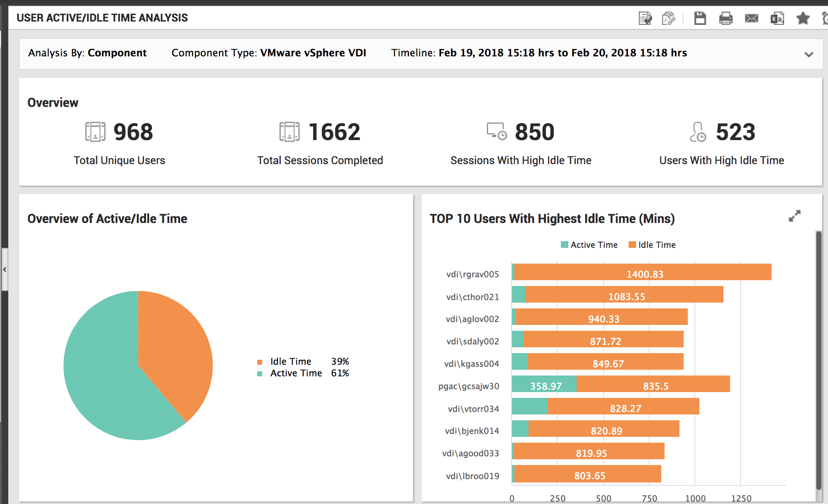Click the Timeline date range text
The height and width of the screenshot is (504, 828).
pyautogui.click(x=562, y=53)
